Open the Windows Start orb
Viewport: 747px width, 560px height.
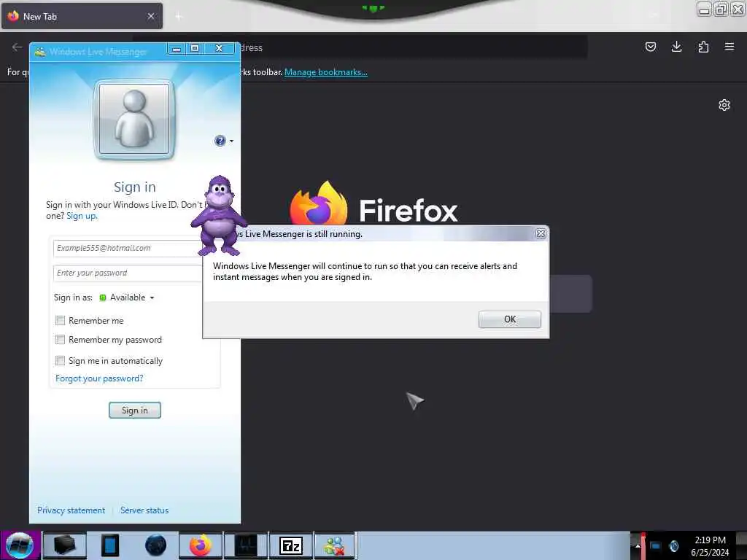[20, 545]
